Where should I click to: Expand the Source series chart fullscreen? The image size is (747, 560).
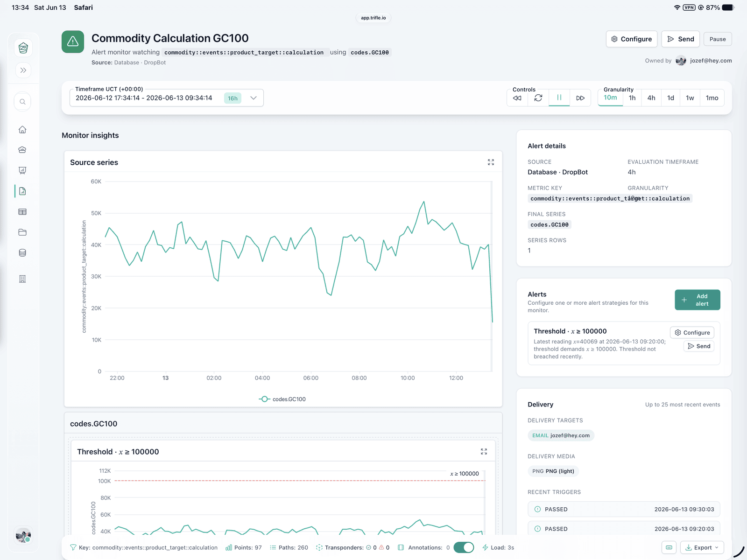[x=491, y=162]
